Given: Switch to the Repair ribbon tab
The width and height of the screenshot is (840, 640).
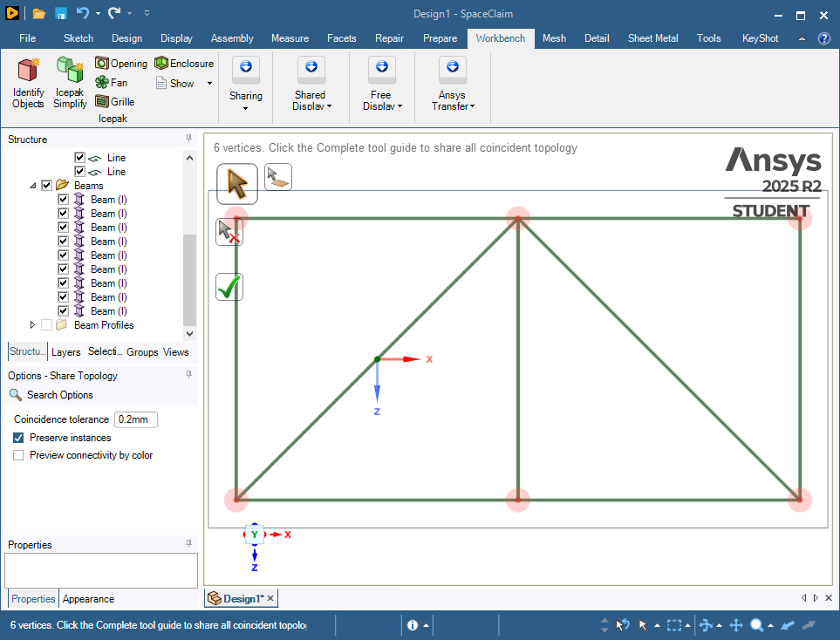Looking at the screenshot, I should (x=389, y=38).
